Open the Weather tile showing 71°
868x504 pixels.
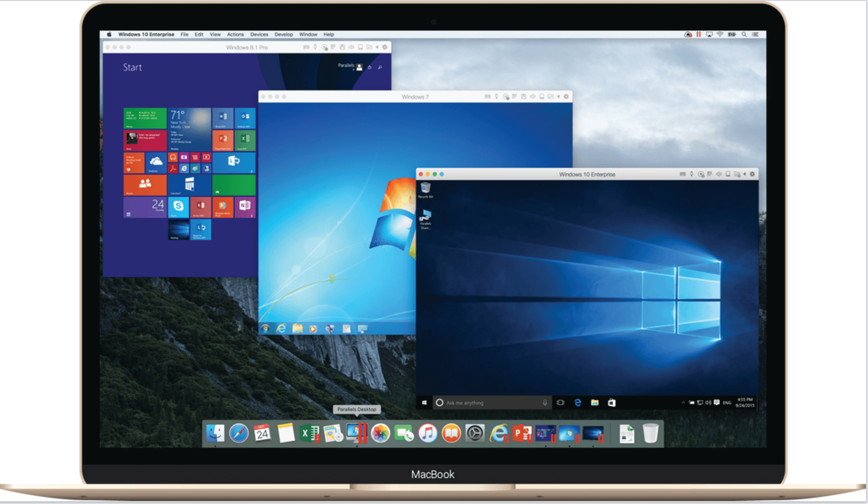tap(190, 129)
